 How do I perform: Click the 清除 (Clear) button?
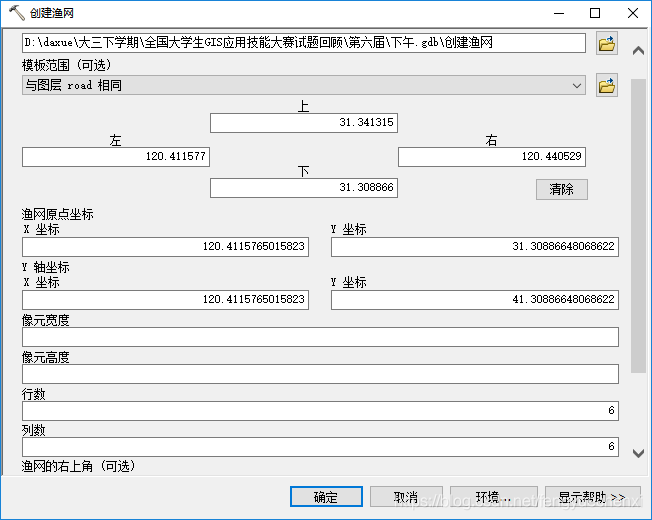[x=562, y=190]
